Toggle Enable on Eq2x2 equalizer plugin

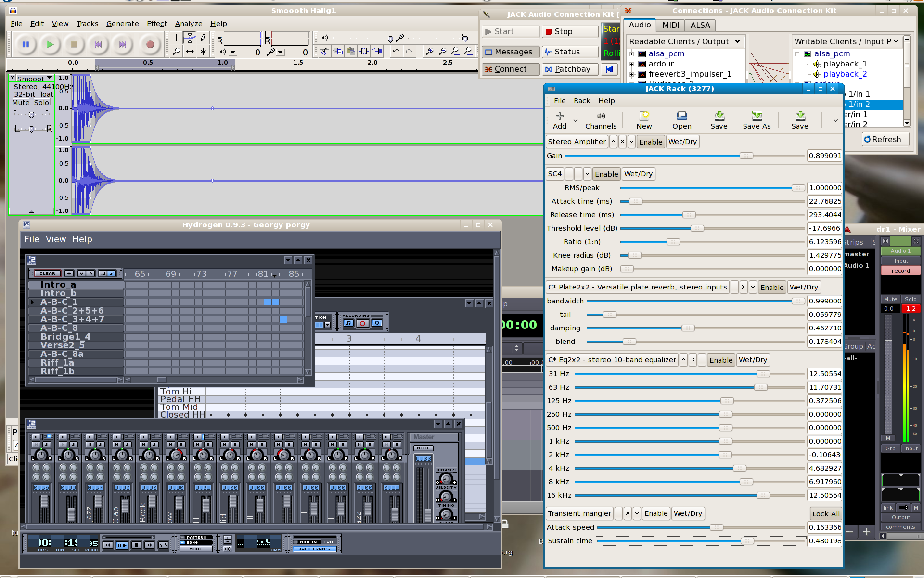[x=721, y=360]
